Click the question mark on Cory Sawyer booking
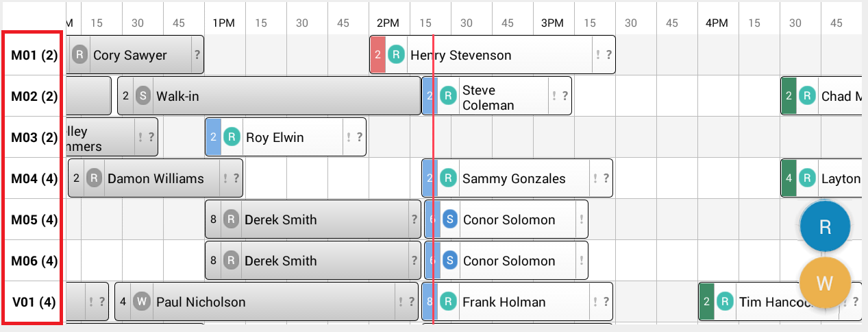The height and width of the screenshot is (332, 868). pos(197,55)
